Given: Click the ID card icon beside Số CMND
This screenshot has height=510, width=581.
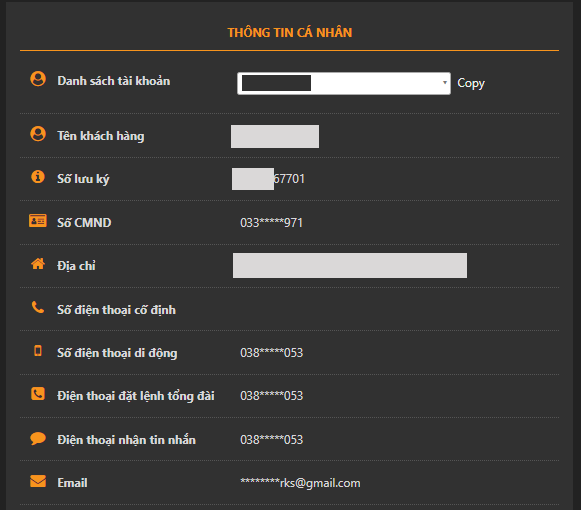Looking at the screenshot, I should click(x=38, y=221).
